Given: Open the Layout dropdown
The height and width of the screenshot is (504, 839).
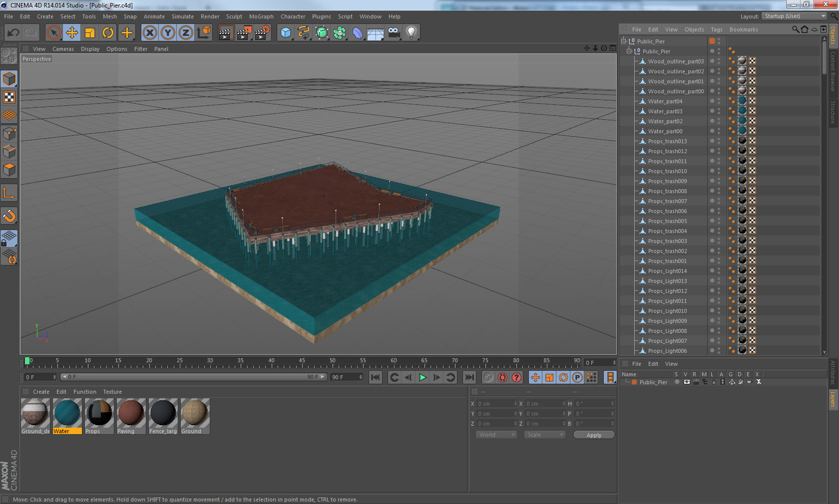Looking at the screenshot, I should pyautogui.click(x=795, y=16).
